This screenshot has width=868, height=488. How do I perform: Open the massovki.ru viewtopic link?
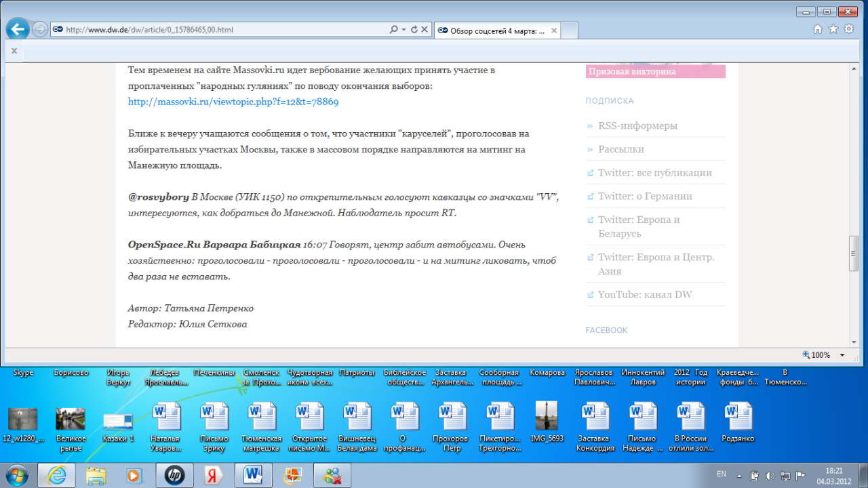pyautogui.click(x=233, y=102)
